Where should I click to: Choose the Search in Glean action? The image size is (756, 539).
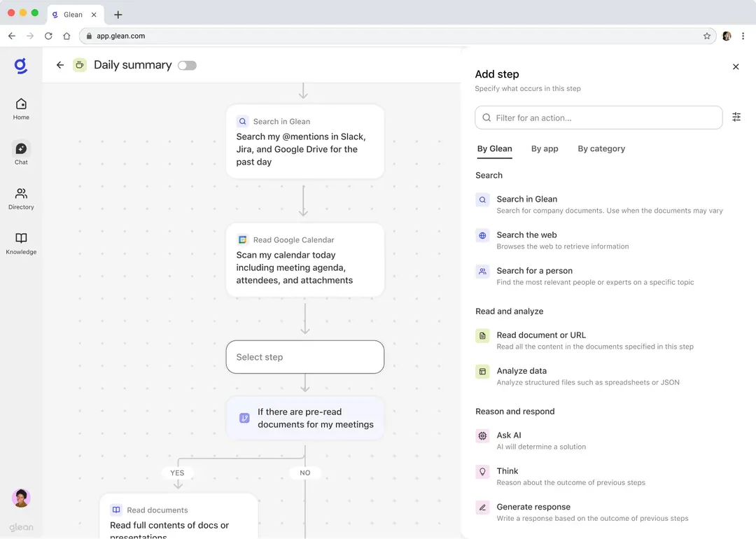pos(599,204)
